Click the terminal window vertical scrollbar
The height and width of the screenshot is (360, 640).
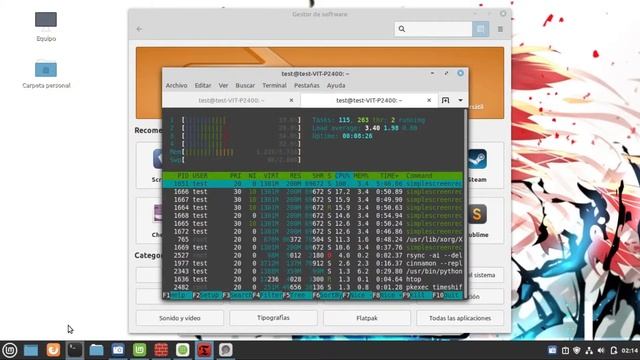click(x=465, y=204)
